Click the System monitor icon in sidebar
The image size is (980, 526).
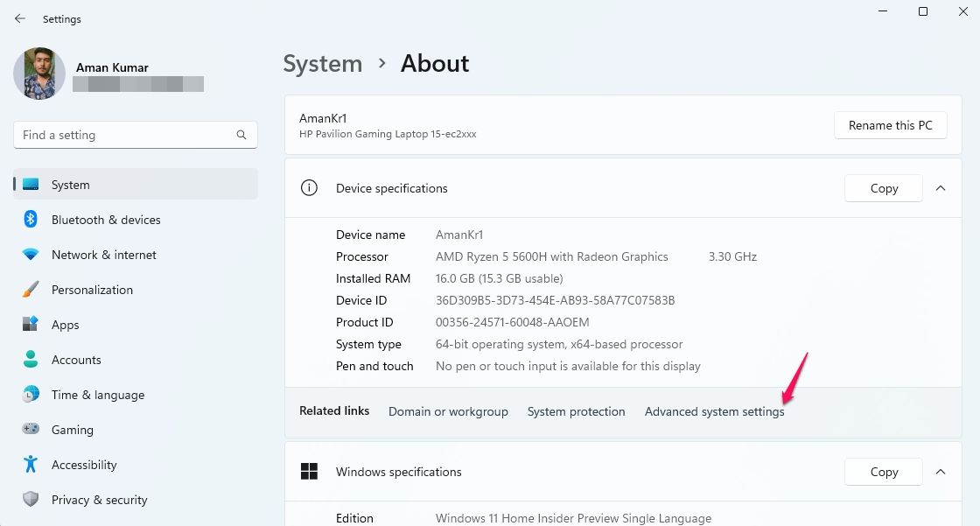pos(31,185)
